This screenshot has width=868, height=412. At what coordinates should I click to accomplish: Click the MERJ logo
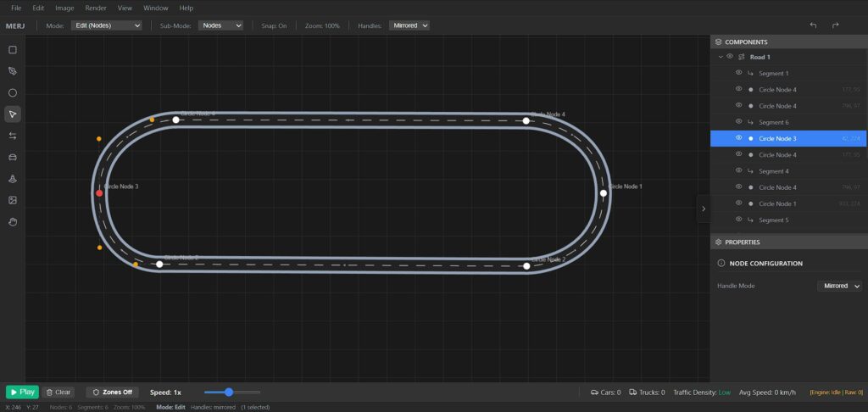tap(15, 25)
